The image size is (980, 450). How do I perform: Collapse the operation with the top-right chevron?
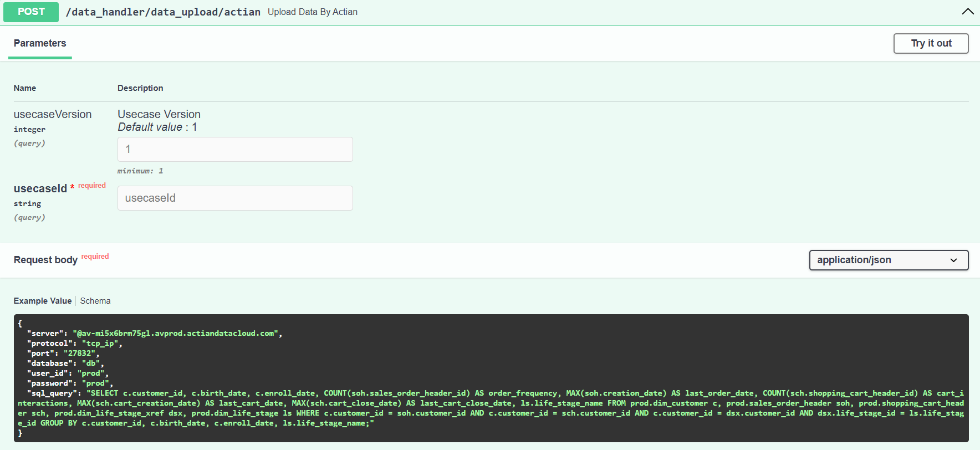click(967, 12)
